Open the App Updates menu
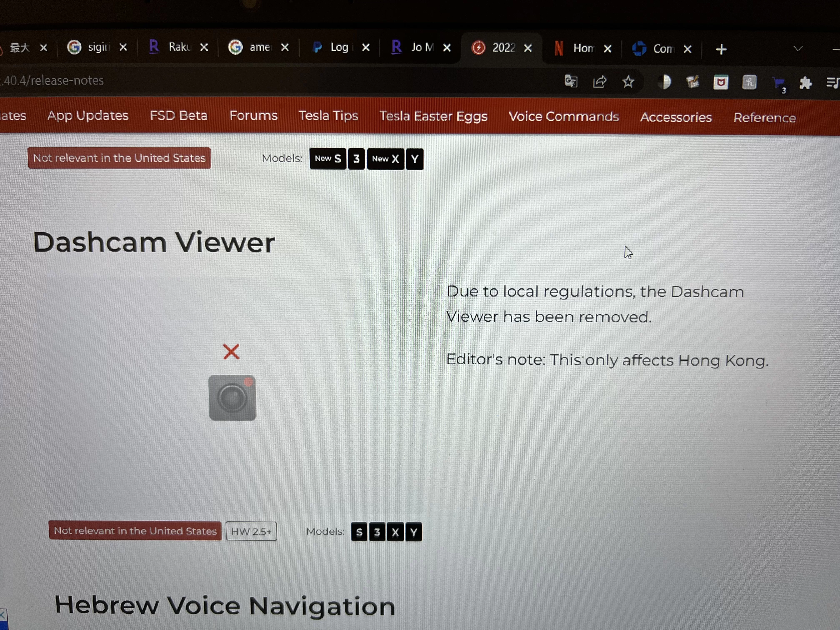Image resolution: width=840 pixels, height=630 pixels. pyautogui.click(x=88, y=115)
